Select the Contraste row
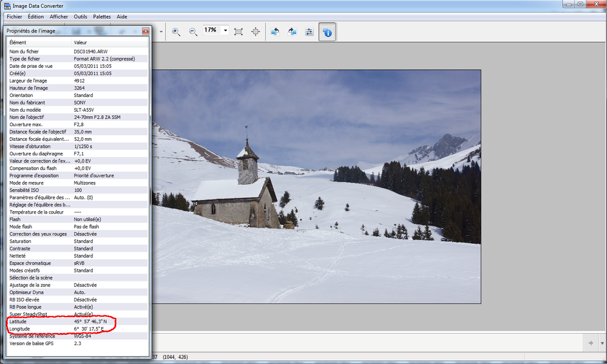This screenshot has height=364, width=607. 78,249
